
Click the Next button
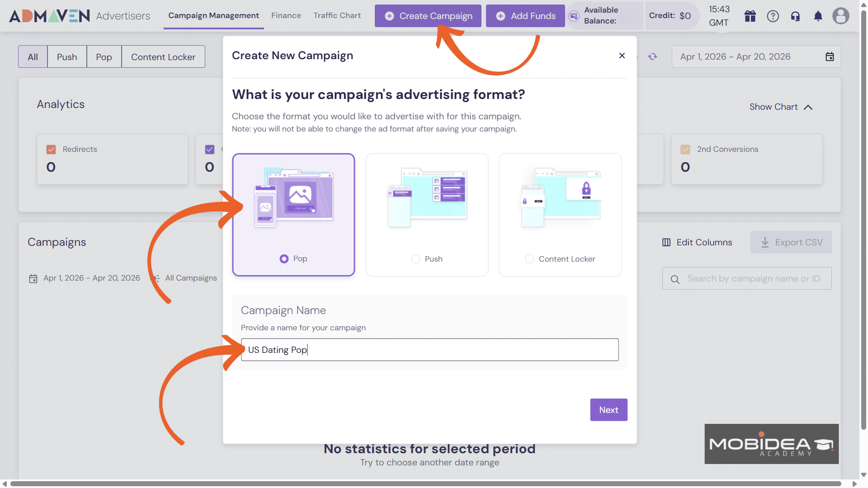(609, 410)
